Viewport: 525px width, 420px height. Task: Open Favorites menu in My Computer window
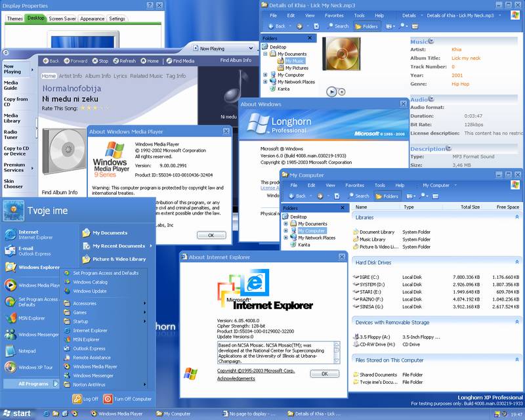[354, 185]
